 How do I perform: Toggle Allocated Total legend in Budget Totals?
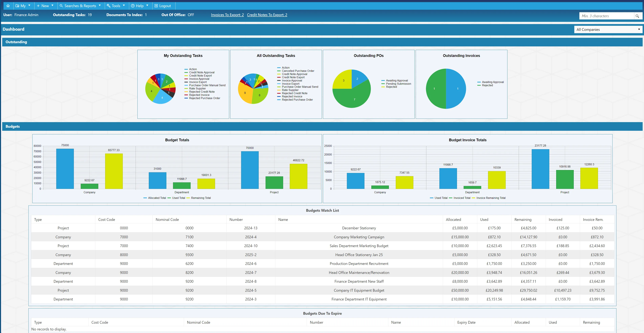(x=155, y=198)
